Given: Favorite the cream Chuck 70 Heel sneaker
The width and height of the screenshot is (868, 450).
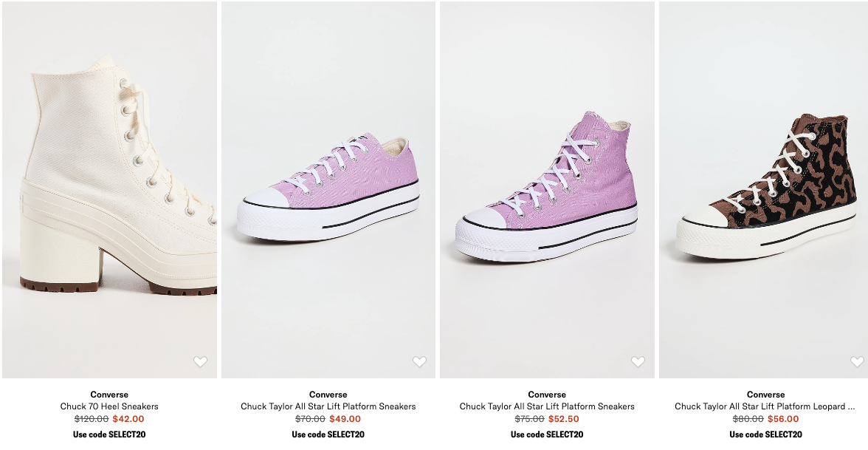Looking at the screenshot, I should 200,361.
